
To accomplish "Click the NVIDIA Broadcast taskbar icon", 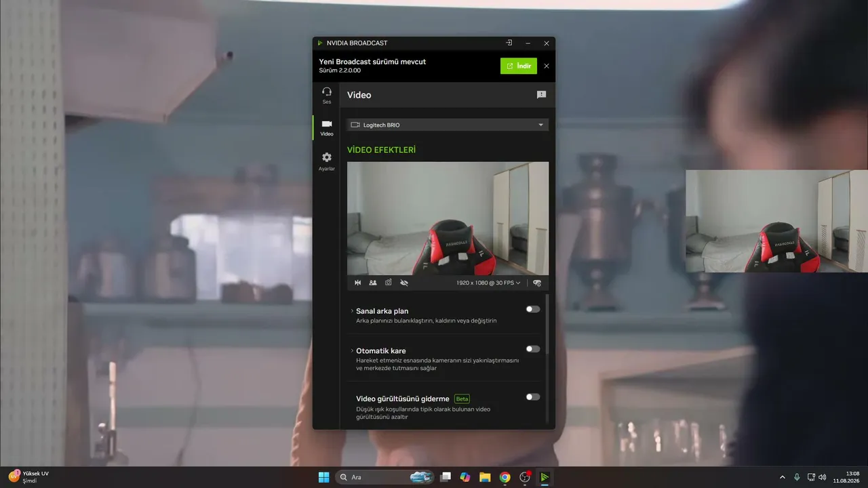I will tap(544, 477).
